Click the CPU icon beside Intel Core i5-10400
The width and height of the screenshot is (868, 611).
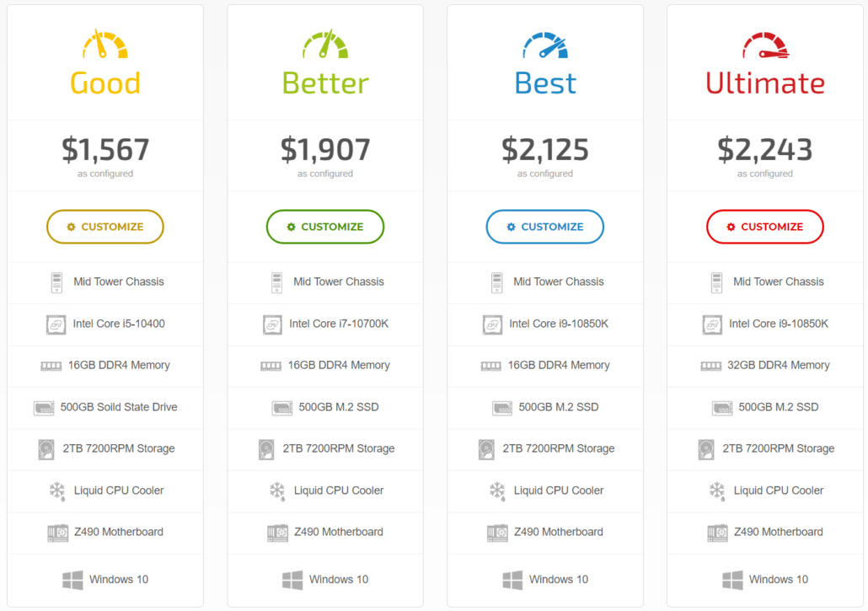(56, 324)
